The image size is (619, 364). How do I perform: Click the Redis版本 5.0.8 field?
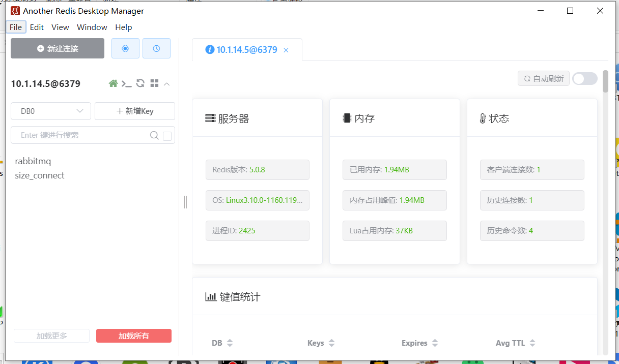(258, 170)
